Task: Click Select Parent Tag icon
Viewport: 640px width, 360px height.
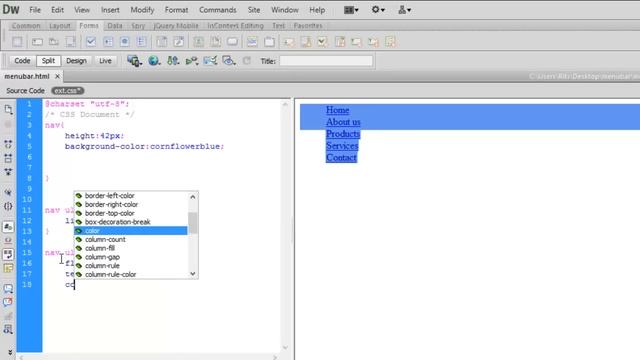Action: [8, 192]
